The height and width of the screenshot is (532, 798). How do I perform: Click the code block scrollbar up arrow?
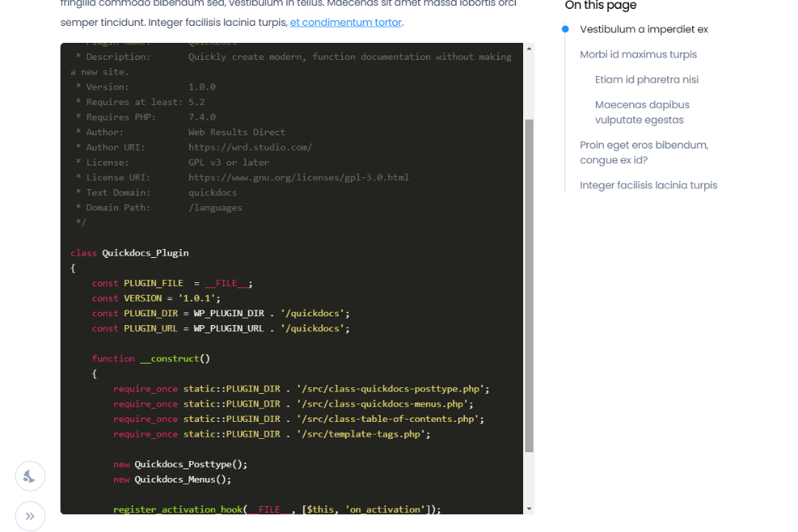[528, 49]
